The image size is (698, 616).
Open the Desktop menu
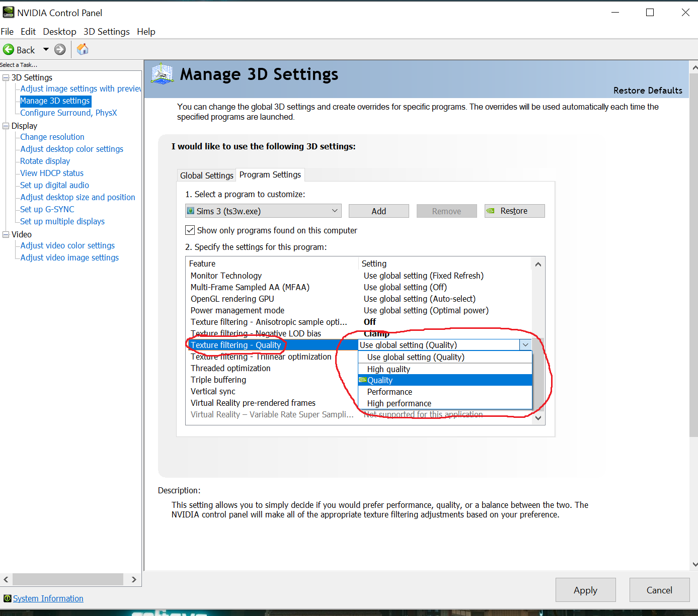click(x=59, y=32)
